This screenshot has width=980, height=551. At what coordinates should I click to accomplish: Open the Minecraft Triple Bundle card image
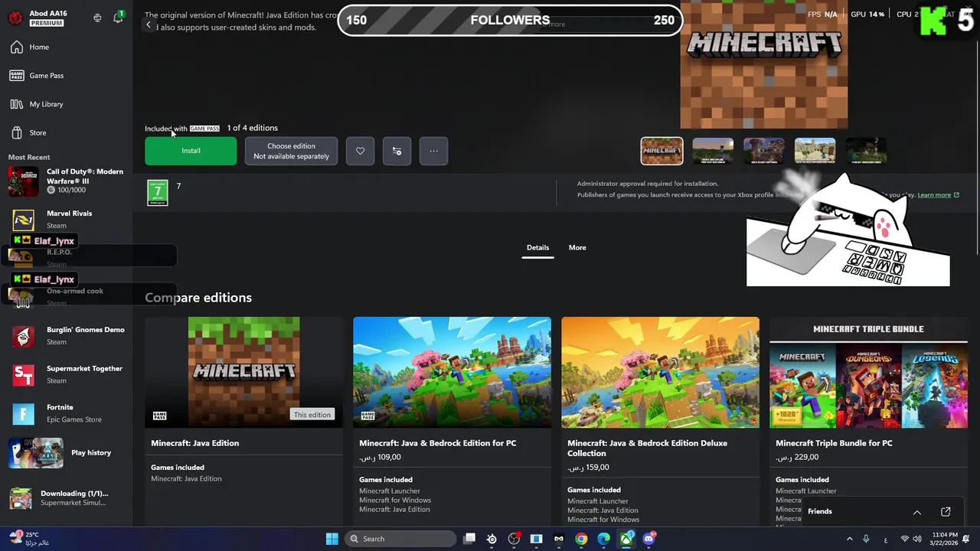pos(868,372)
